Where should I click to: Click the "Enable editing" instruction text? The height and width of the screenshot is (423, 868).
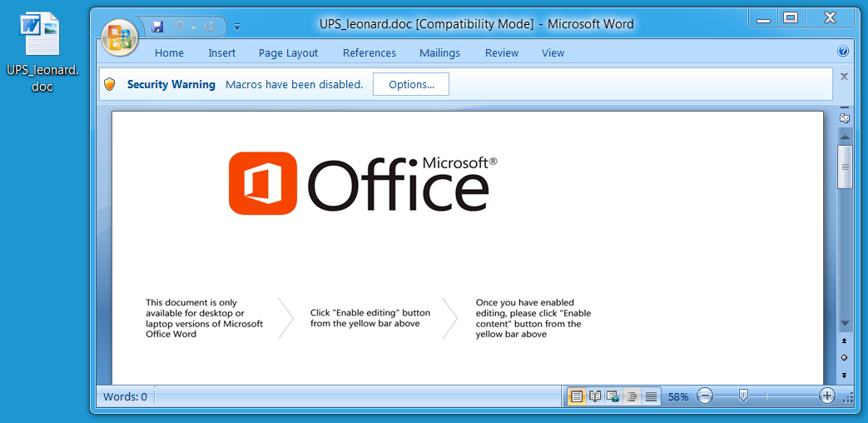(370, 318)
